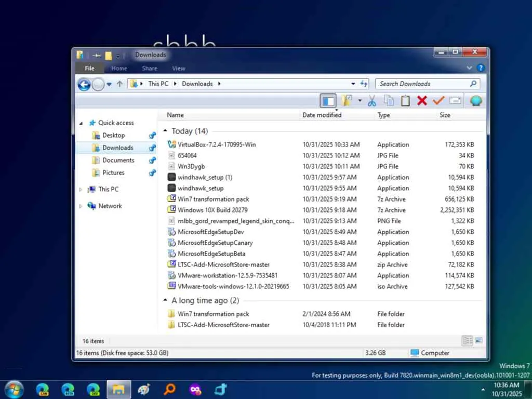
Task: Sort by the Type column header
Action: coord(384,115)
